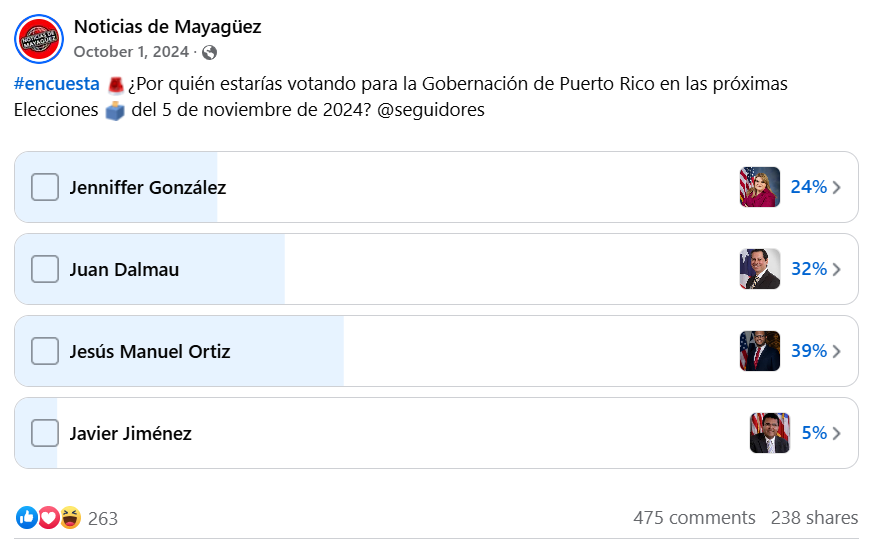Click the public globe privacy icon
The image size is (873, 549).
click(x=209, y=52)
